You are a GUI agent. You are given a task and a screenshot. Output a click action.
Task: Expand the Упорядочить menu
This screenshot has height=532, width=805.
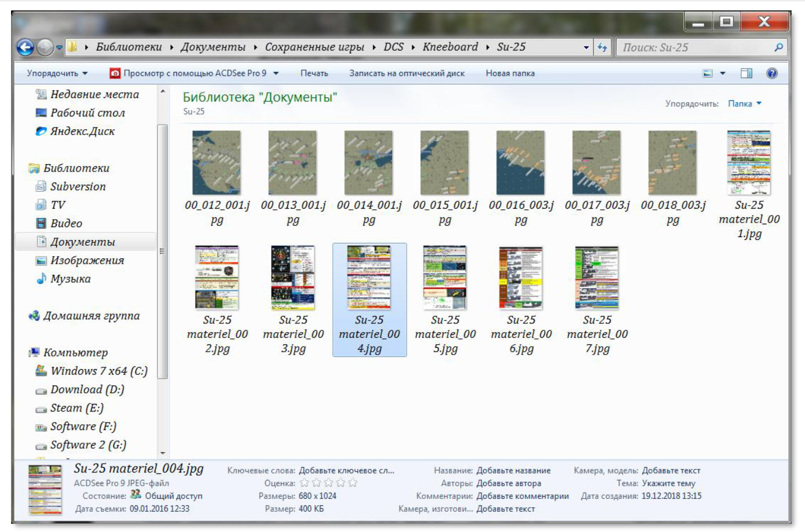tap(57, 74)
